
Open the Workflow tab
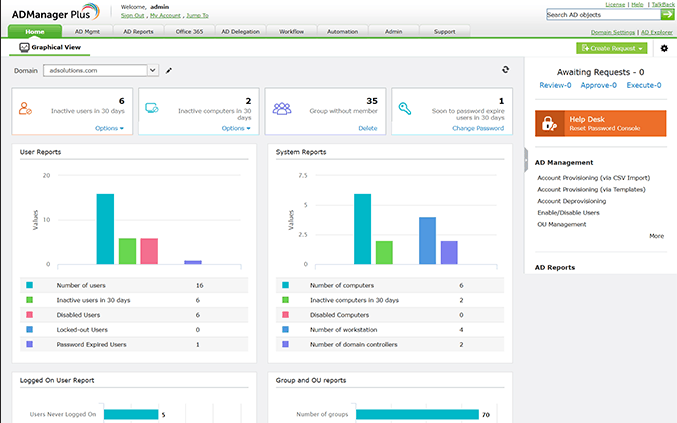(291, 32)
